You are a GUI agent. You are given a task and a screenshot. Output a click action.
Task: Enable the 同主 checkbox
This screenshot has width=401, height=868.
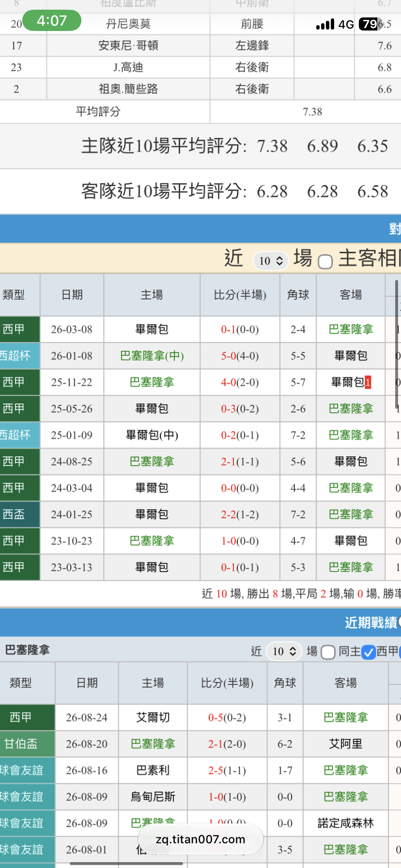pos(328,652)
